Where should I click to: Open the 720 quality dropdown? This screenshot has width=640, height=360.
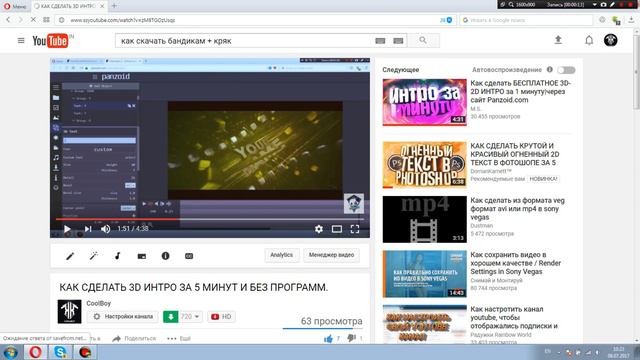(190, 317)
